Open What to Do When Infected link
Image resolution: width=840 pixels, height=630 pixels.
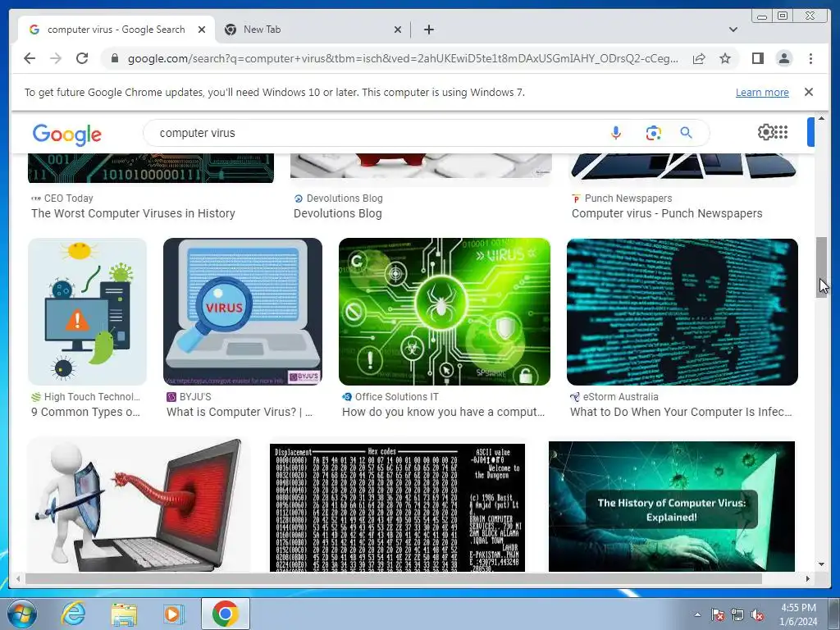[x=680, y=412]
